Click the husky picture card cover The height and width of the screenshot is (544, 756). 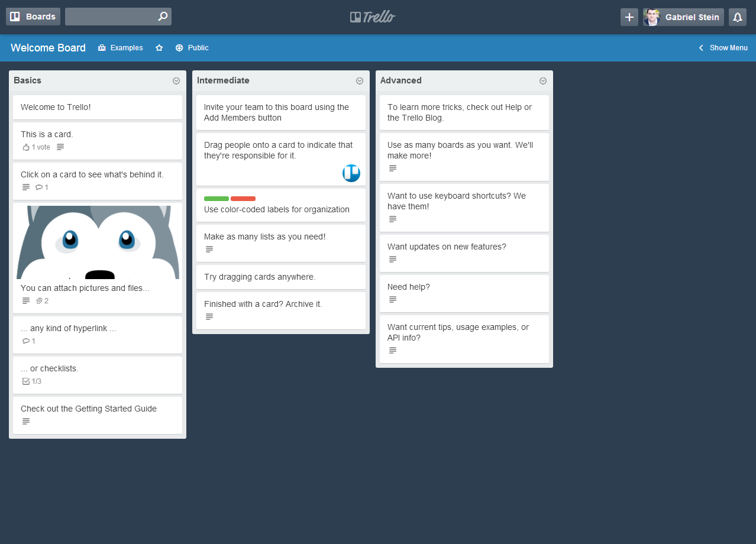[x=98, y=242]
